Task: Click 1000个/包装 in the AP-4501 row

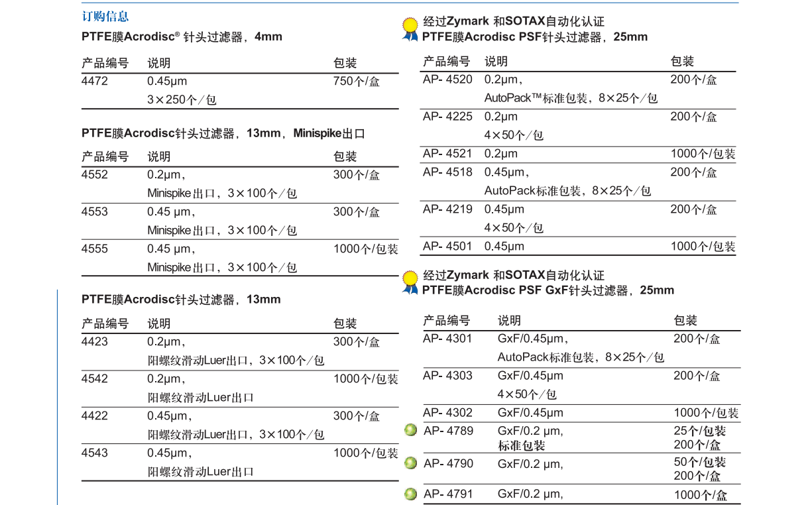Action: click(703, 247)
